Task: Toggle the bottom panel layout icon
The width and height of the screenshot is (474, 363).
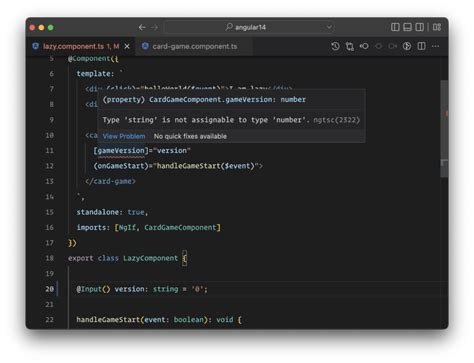Action: tap(407, 27)
